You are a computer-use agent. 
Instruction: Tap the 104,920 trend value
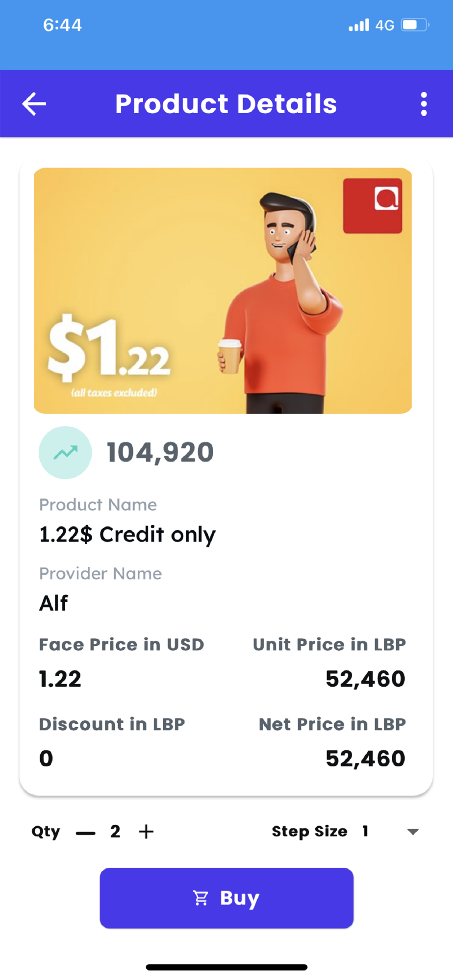pos(160,452)
